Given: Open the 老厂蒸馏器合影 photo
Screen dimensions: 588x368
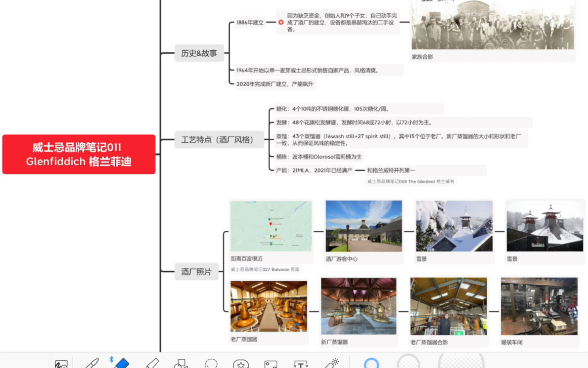Looking at the screenshot, I should [x=449, y=306].
